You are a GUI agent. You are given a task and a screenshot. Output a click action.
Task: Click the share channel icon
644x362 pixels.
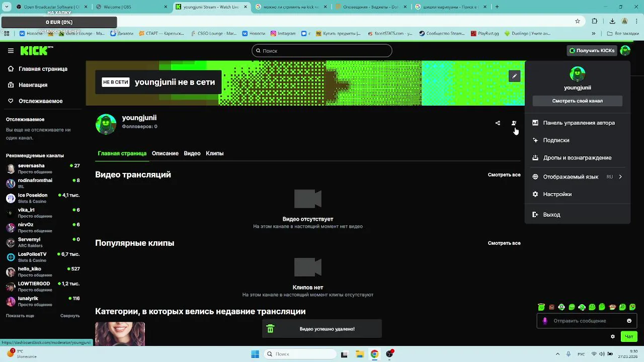pos(498,123)
